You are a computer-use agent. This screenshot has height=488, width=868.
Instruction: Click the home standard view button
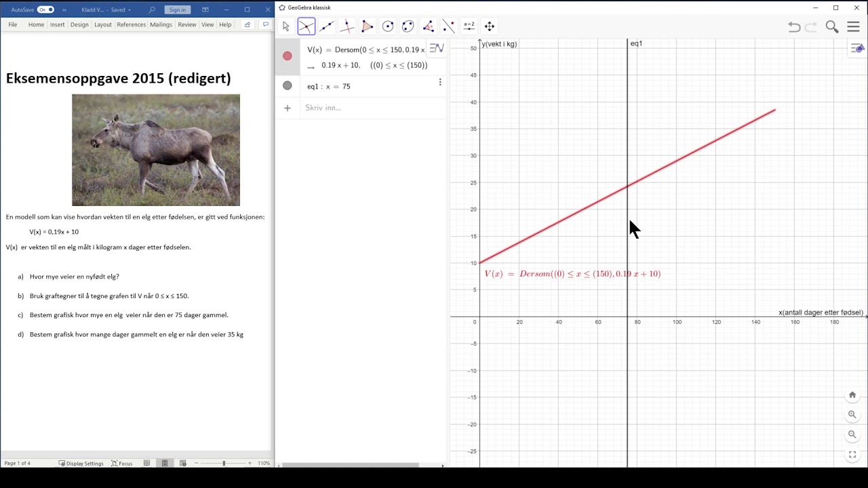point(852,395)
